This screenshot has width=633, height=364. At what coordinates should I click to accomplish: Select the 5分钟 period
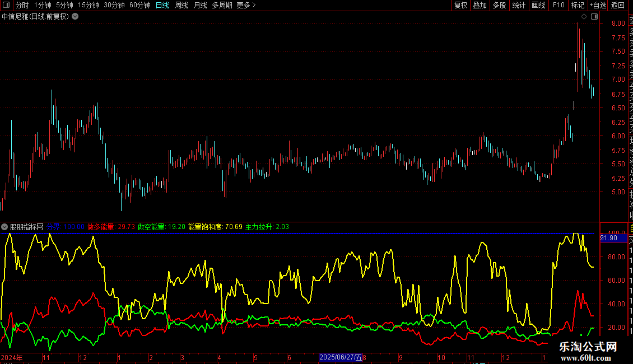click(64, 5)
